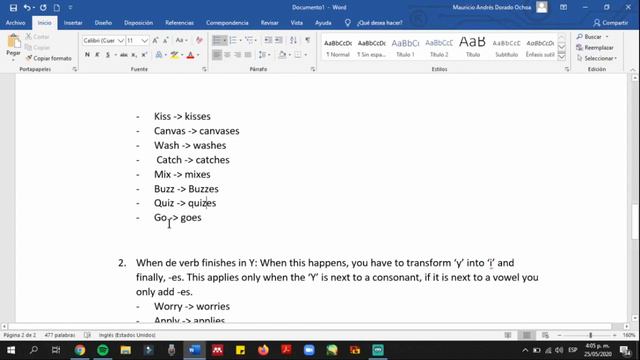640x360 pixels.
Task: Redo the last action
Action: point(43,7)
